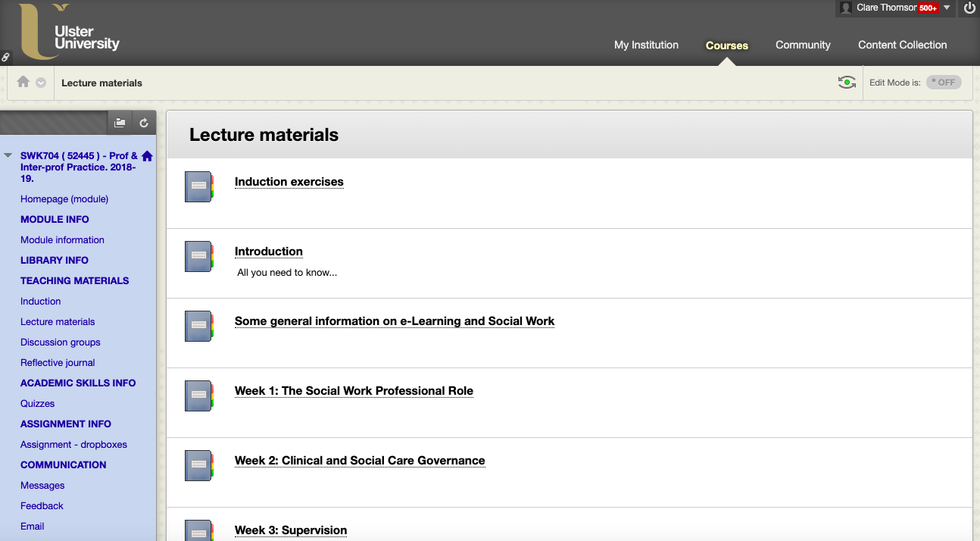Collapse the SWK704 course menu triangle
The height and width of the screenshot is (541, 980).
8,155
